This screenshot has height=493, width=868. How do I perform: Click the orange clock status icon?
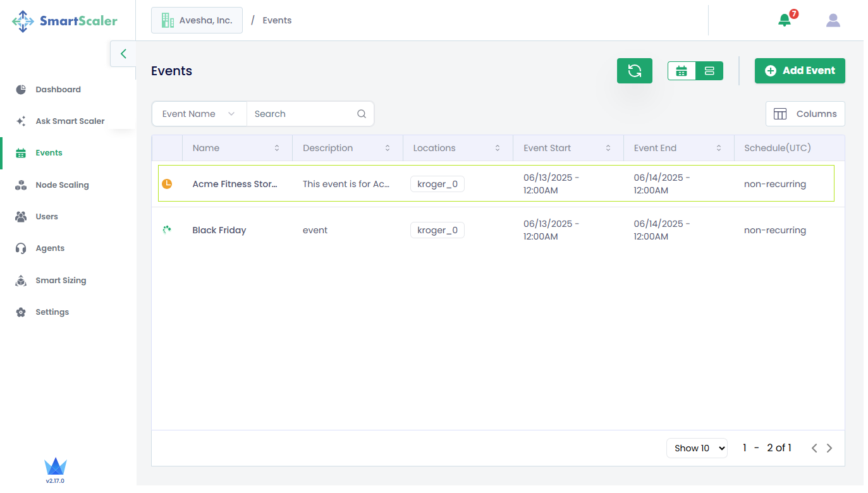[x=167, y=184]
